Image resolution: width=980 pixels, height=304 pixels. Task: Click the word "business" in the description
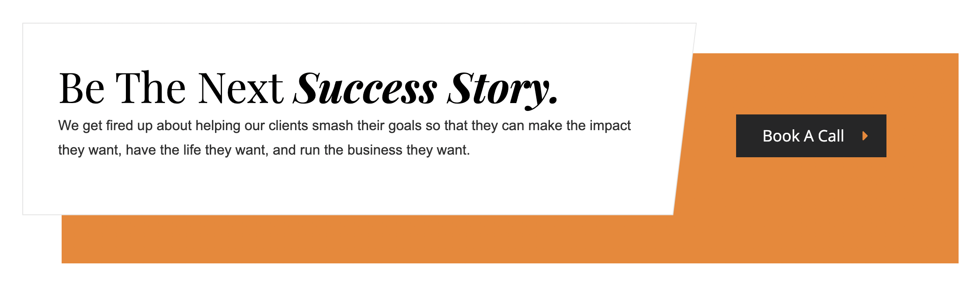[375, 150]
